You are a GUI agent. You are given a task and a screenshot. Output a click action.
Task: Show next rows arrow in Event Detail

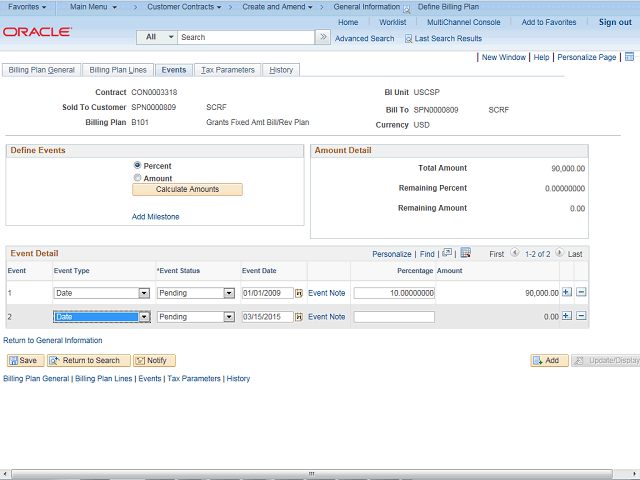(560, 254)
